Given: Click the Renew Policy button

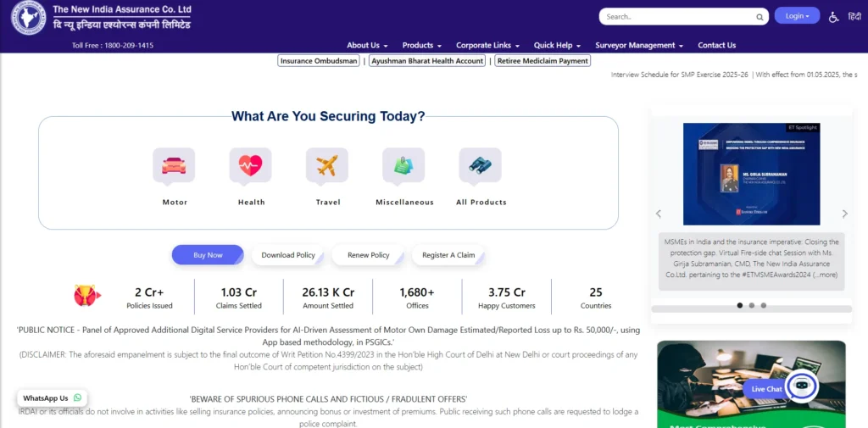Looking at the screenshot, I should tap(368, 255).
